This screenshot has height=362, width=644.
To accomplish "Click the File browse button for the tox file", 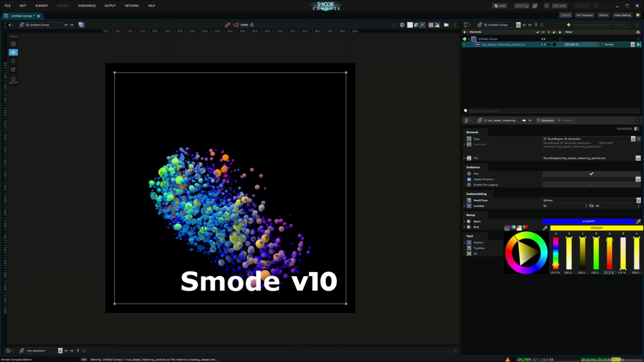I will tap(639, 158).
